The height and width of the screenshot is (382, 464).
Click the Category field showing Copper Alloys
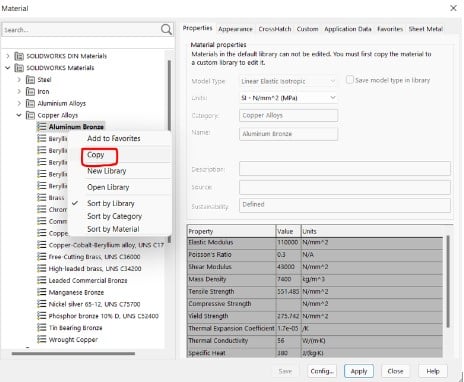(x=288, y=115)
